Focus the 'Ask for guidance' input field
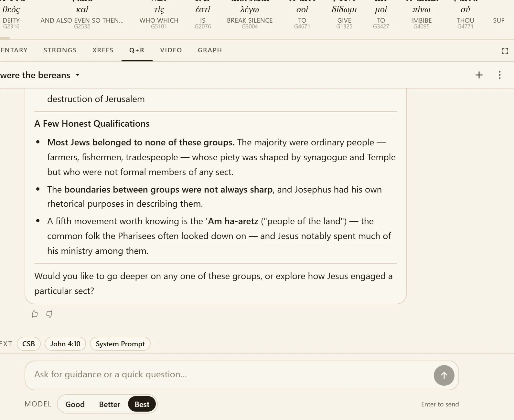Screen dimensions: 514x420 click(x=229, y=375)
